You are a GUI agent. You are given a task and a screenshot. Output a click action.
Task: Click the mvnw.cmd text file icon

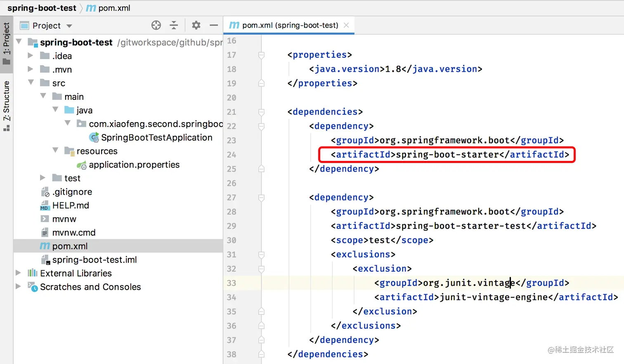coord(45,232)
